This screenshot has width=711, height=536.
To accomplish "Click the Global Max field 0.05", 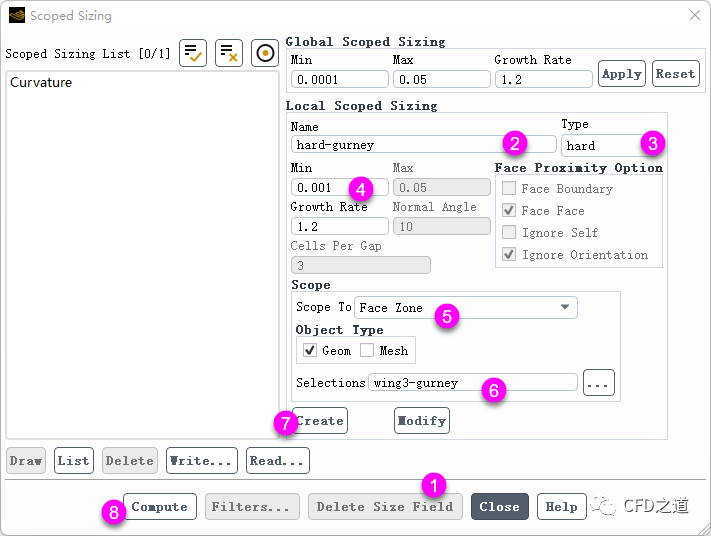I will pyautogui.click(x=442, y=79).
